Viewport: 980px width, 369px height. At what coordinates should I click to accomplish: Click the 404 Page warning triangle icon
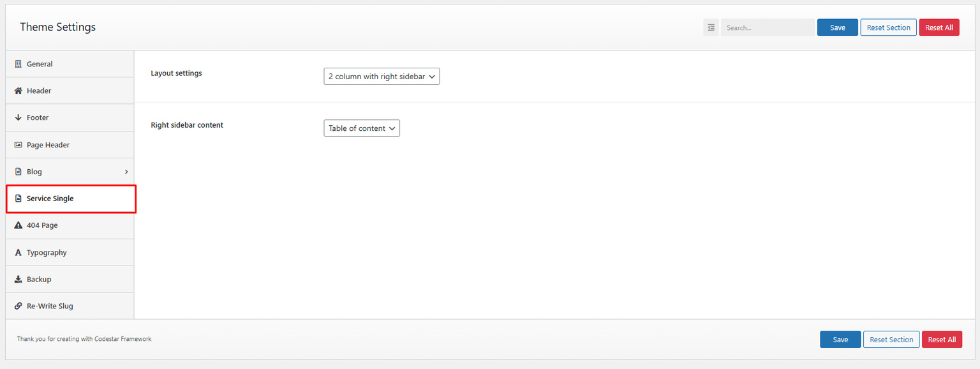19,225
